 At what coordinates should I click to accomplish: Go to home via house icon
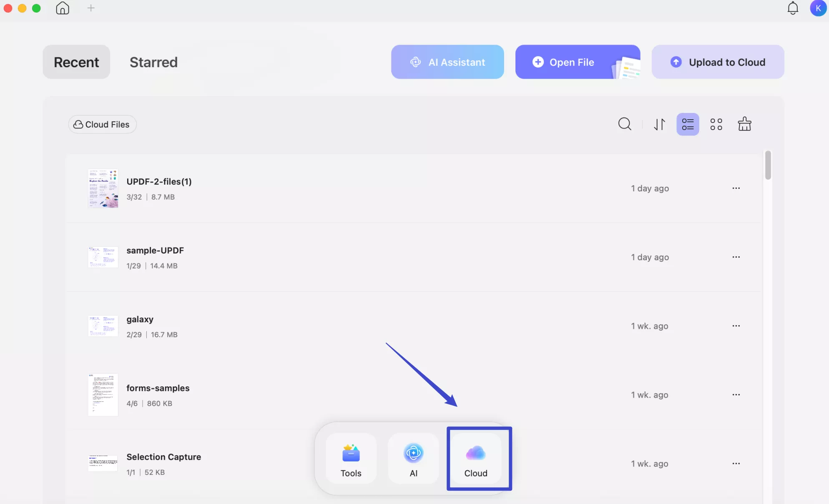click(63, 8)
